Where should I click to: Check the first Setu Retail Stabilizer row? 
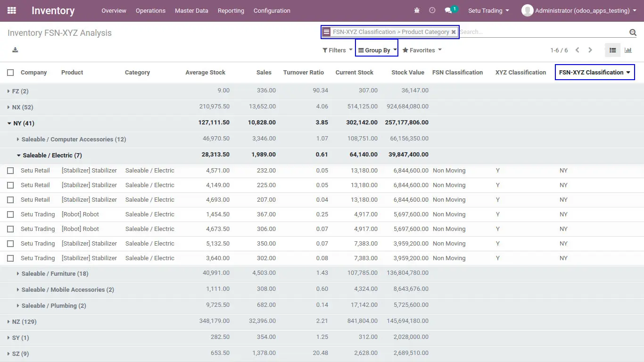pyautogui.click(x=10, y=171)
